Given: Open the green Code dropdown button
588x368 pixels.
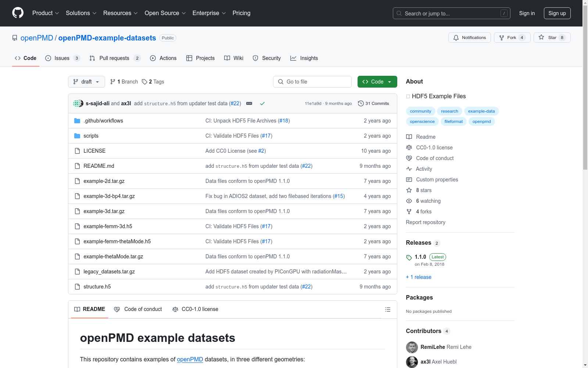Looking at the screenshot, I should (x=377, y=82).
